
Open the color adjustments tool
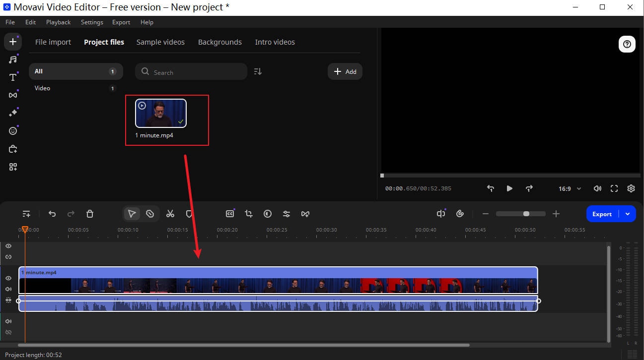(x=268, y=214)
